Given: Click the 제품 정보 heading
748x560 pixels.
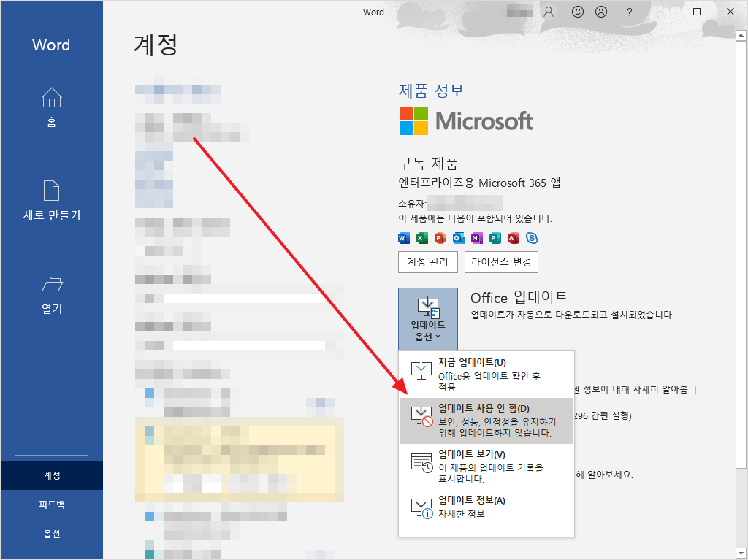Looking at the screenshot, I should point(431,91).
